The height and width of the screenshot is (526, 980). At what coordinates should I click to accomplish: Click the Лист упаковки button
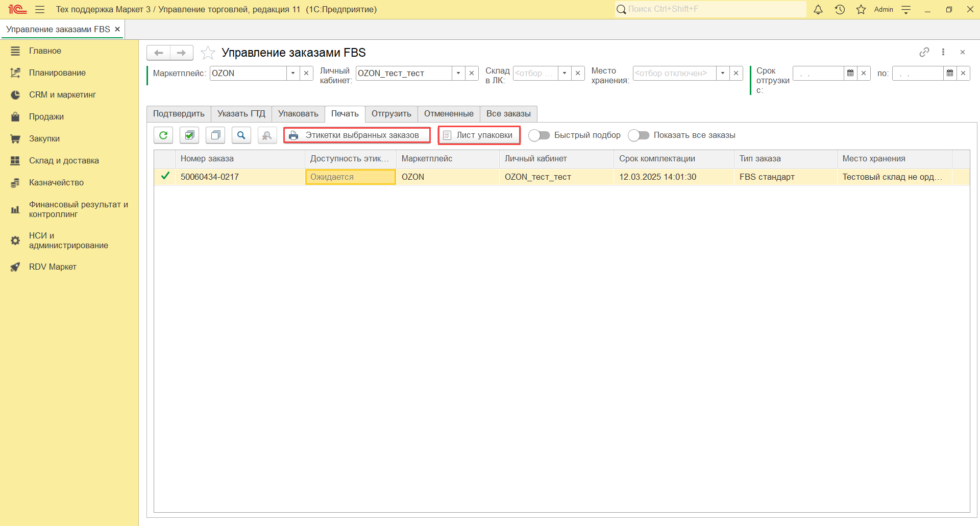pyautogui.click(x=479, y=135)
